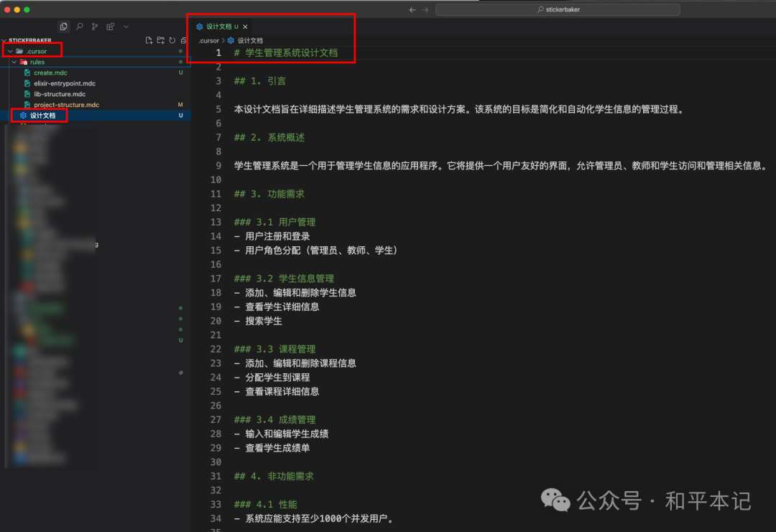Screen dimensions: 776x532
Task: Open the Extensions view icon
Action: tap(109, 26)
